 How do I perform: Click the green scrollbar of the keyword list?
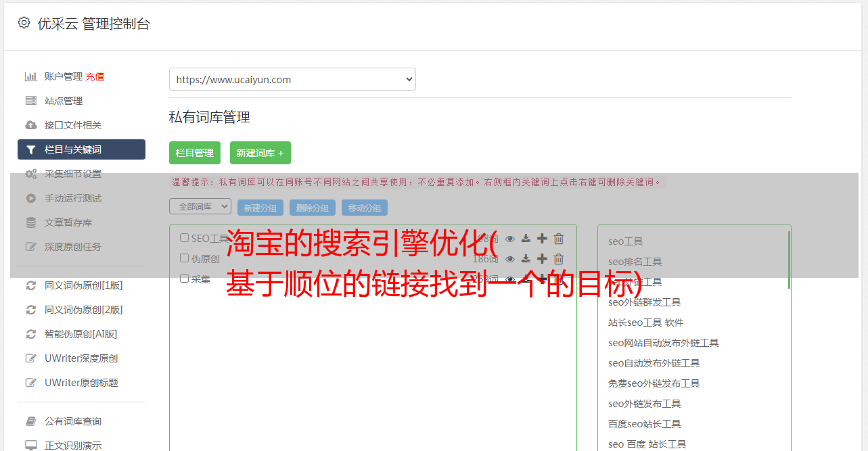789,260
